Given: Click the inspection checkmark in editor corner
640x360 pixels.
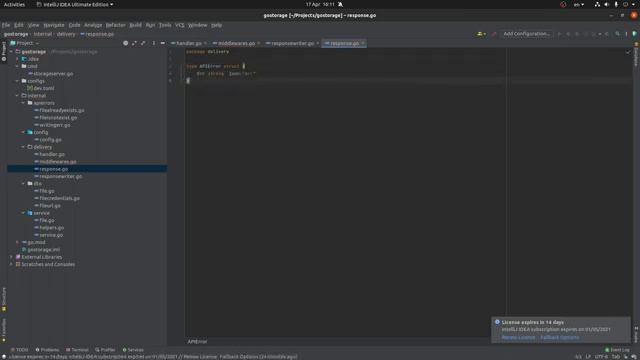Looking at the screenshot, I should (x=628, y=52).
